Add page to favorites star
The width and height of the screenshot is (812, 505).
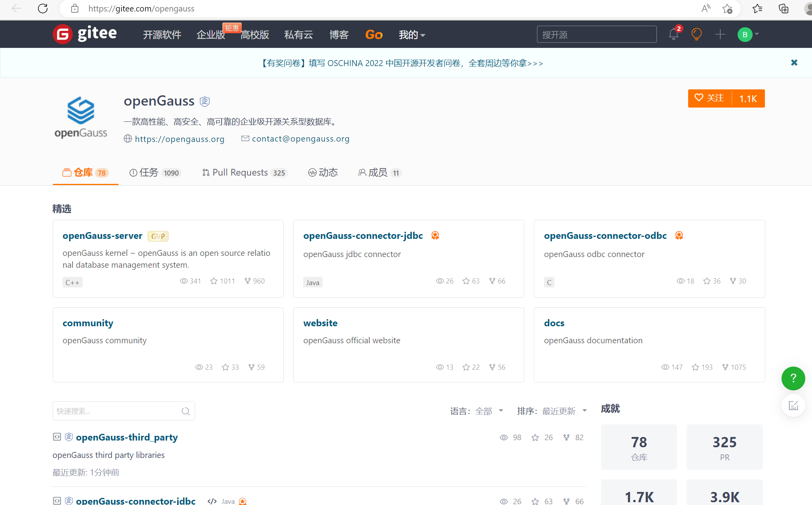tap(727, 8)
